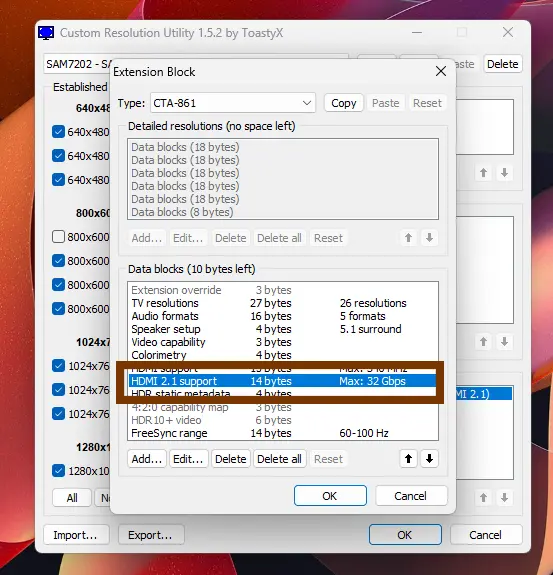The height and width of the screenshot is (575, 553).
Task: Click the '26 resolutions' value
Action: pyautogui.click(x=373, y=303)
